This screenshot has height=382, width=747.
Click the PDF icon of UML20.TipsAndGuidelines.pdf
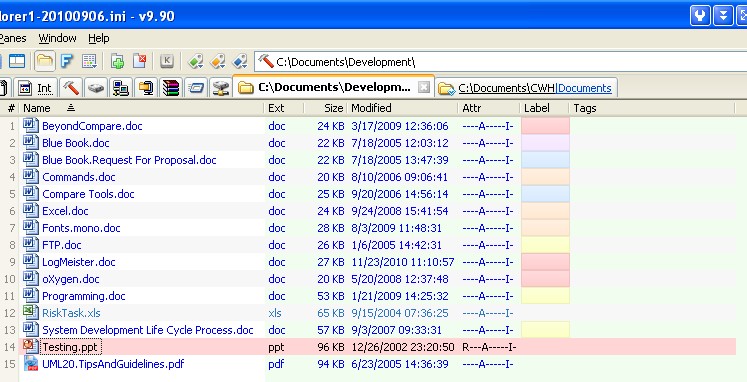30,363
